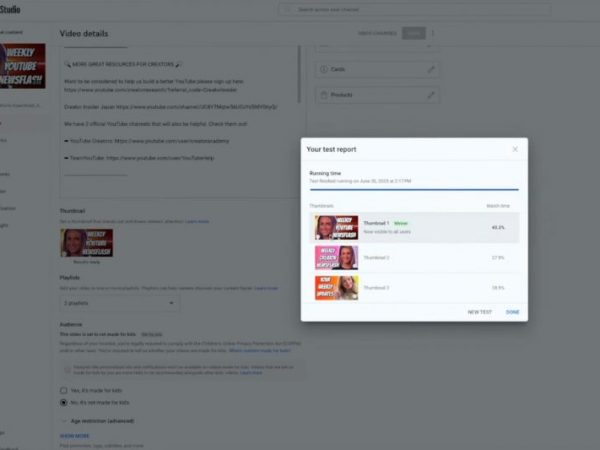Click the 'Thumbnail 3' label text
600x450 pixels.
click(376, 288)
